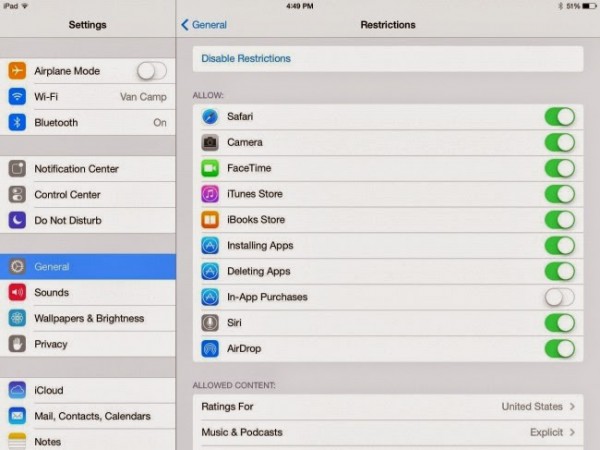600x450 pixels.
Task: Tap the Sounds speaker icon
Action: pyautogui.click(x=17, y=292)
